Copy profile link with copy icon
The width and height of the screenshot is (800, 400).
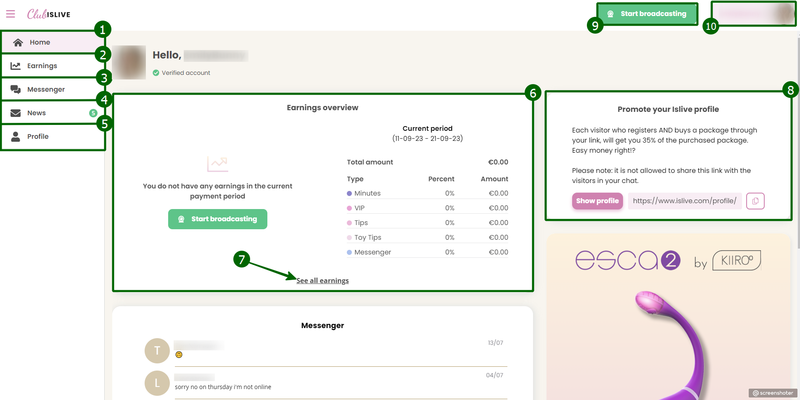pyautogui.click(x=755, y=201)
